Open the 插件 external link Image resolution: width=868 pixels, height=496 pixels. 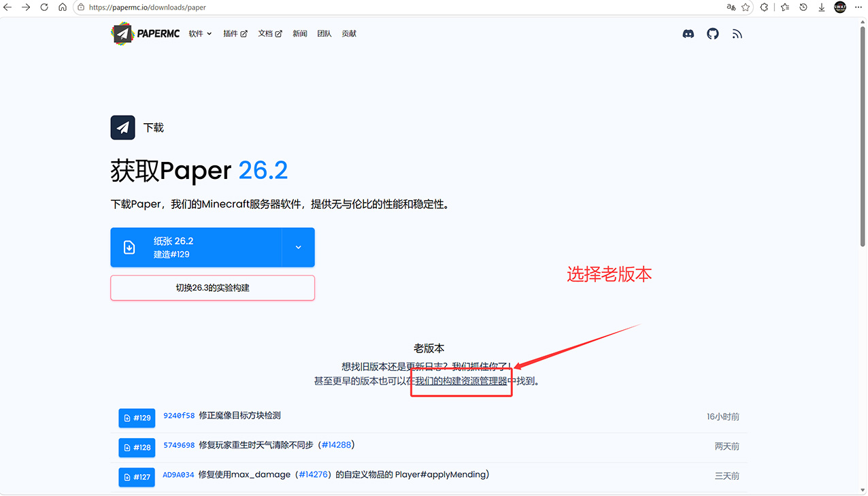(x=235, y=33)
